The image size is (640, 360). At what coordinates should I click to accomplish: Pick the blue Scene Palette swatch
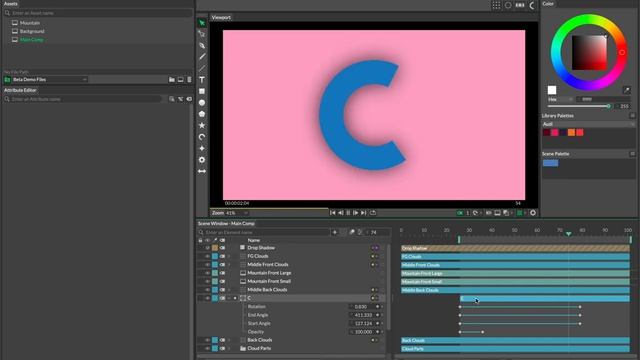click(551, 163)
